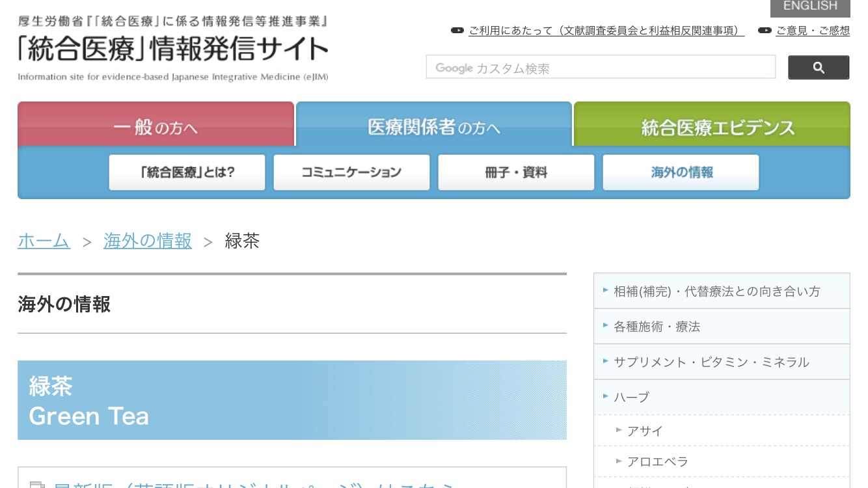Screen dimensions: 868x488
Task: Open the 統合医療エビデンス tab
Action: pyautogui.click(x=711, y=126)
